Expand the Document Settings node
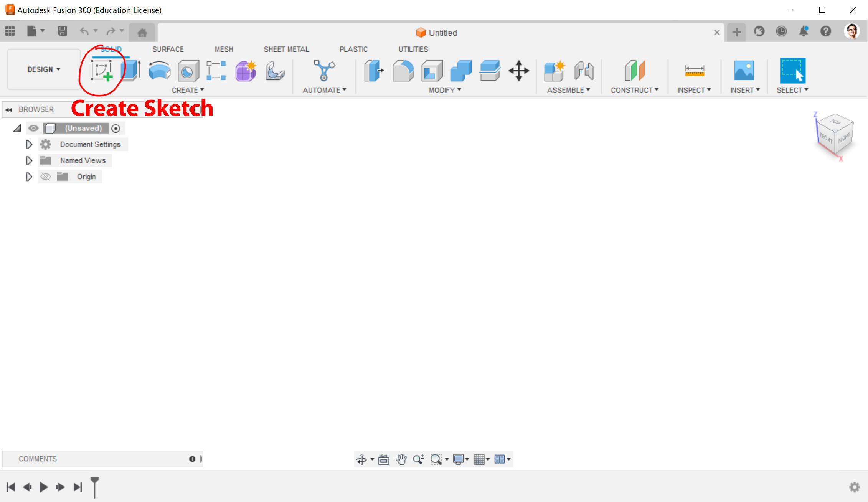The height and width of the screenshot is (502, 868). [x=29, y=144]
